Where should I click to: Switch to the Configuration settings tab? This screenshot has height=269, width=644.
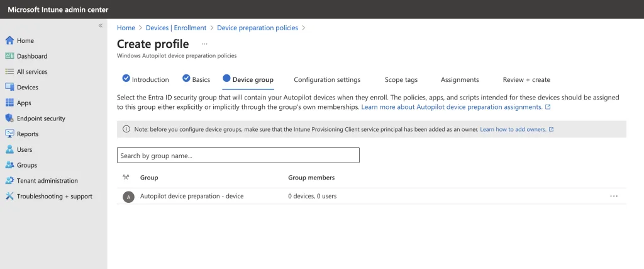point(327,80)
